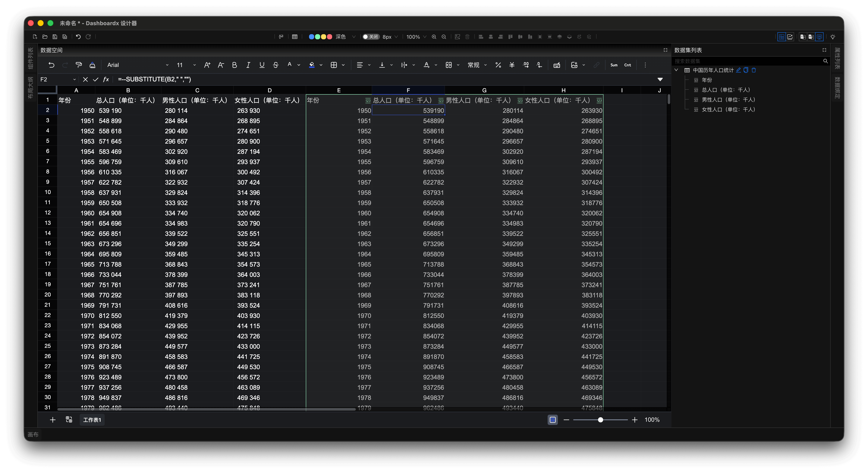The height and width of the screenshot is (473, 868).
Task: Click the Sum aggregate icon
Action: point(614,65)
